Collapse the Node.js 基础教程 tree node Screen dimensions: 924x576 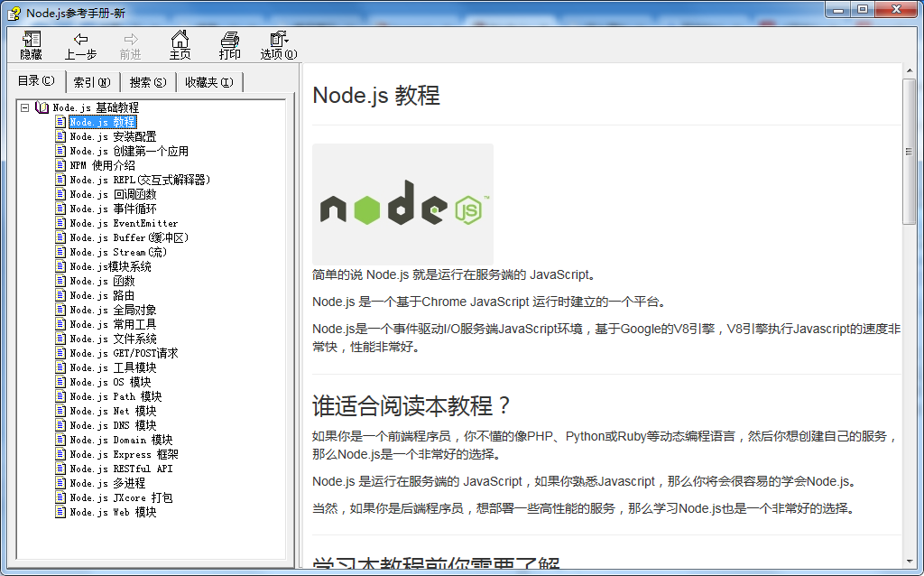click(25, 107)
